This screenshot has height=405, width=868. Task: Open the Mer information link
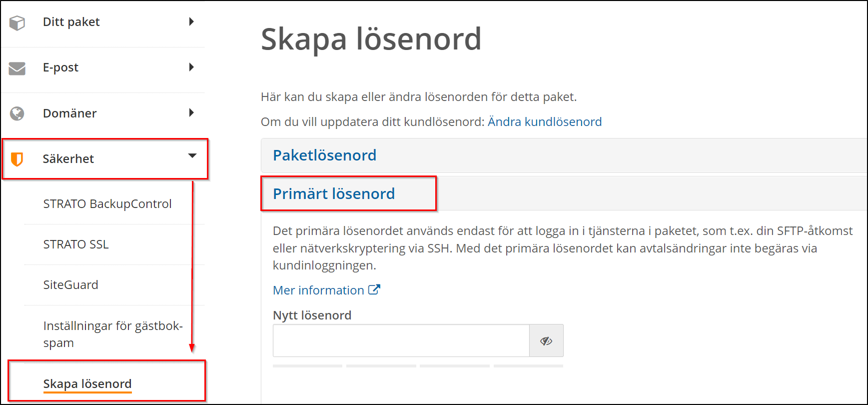[318, 290]
